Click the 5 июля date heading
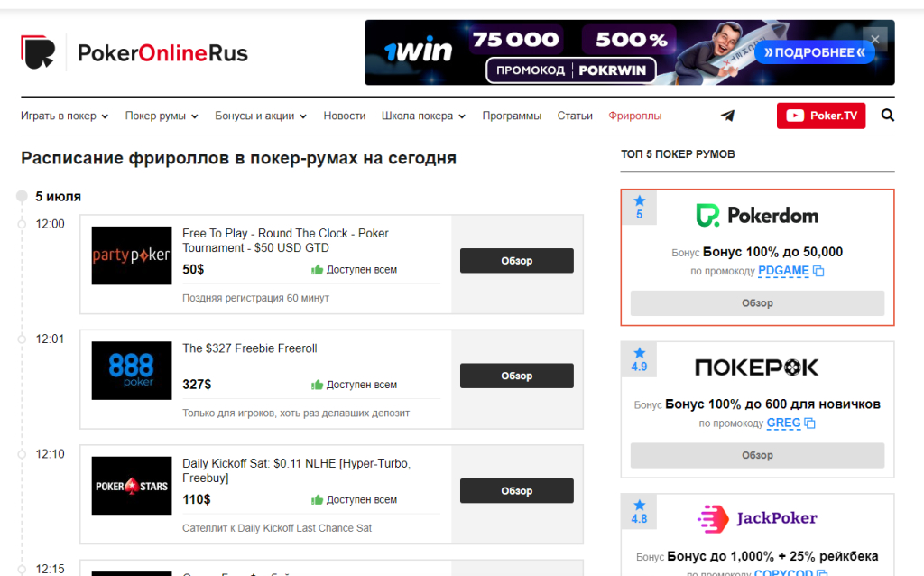 coord(58,196)
